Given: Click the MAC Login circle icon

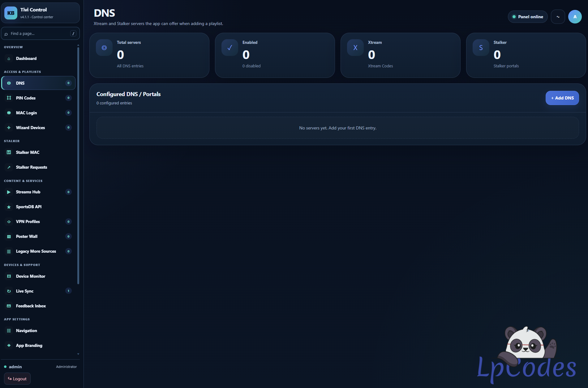Looking at the screenshot, I should 9,113.
